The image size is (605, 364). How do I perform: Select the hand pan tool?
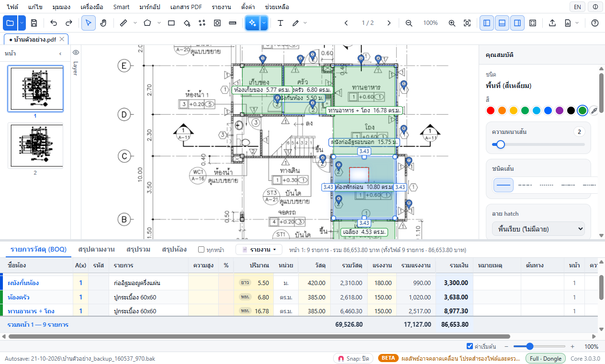tap(103, 23)
